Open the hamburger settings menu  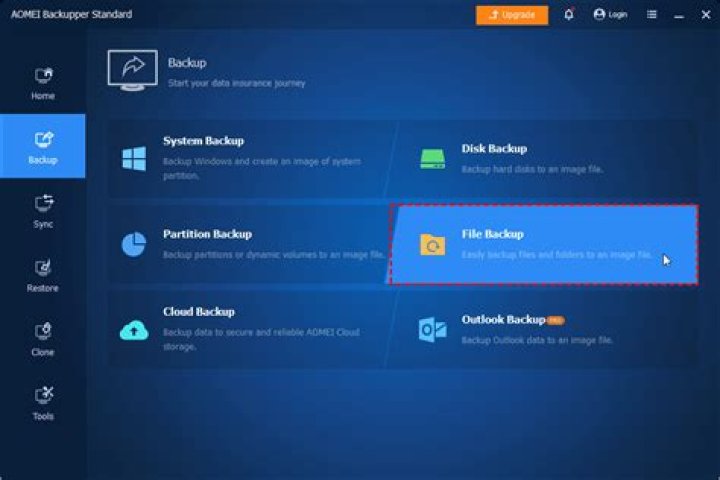[651, 15]
